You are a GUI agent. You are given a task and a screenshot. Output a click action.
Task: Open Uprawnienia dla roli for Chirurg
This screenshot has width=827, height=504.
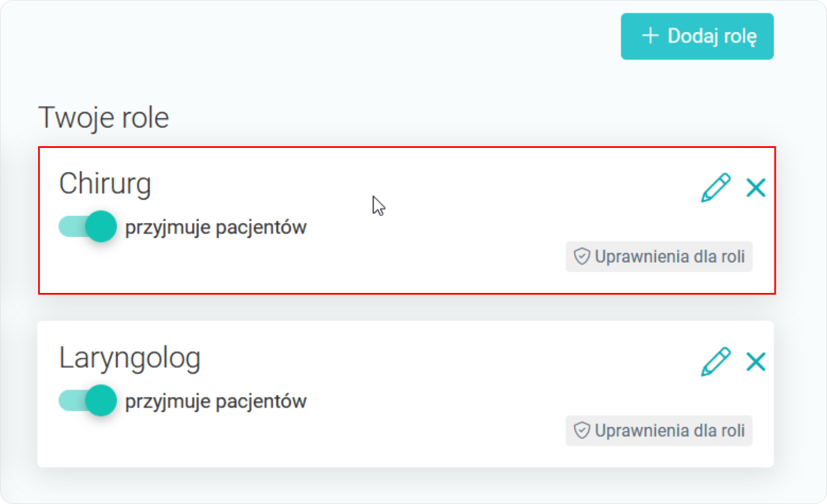click(x=659, y=257)
